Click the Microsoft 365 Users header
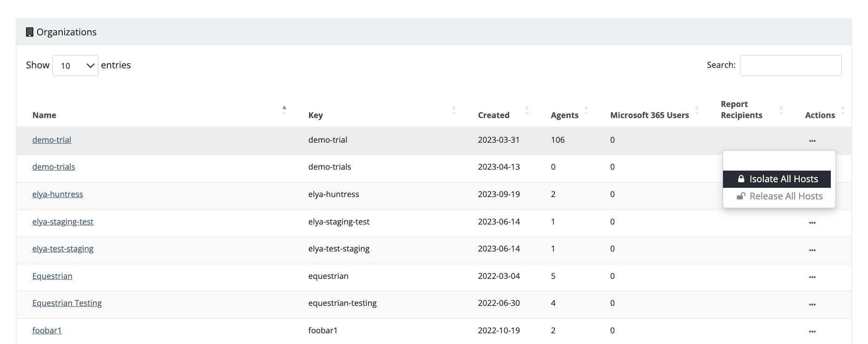Screen dimensions: 868x344 point(649,115)
